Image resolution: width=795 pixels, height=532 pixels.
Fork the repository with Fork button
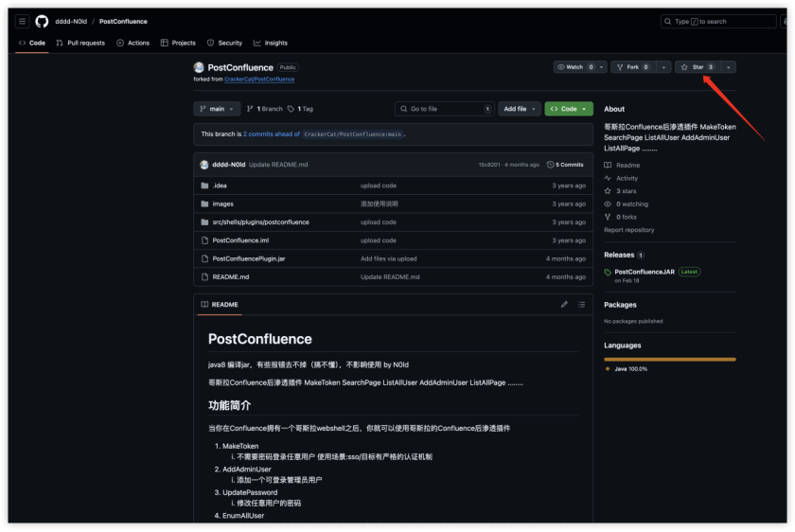633,67
